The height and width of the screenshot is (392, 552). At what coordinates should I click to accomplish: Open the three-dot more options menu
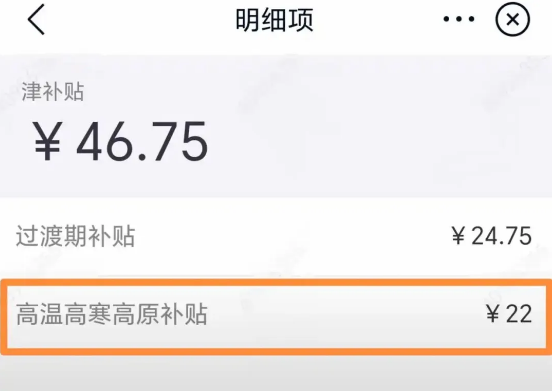pyautogui.click(x=459, y=19)
